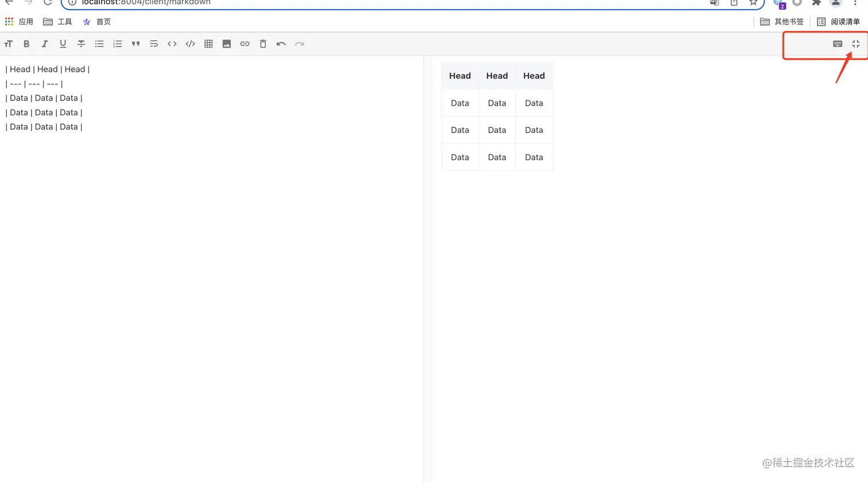Open the 应用 apps shortcut
Image resolution: width=868 pixels, height=482 pixels.
click(19, 22)
